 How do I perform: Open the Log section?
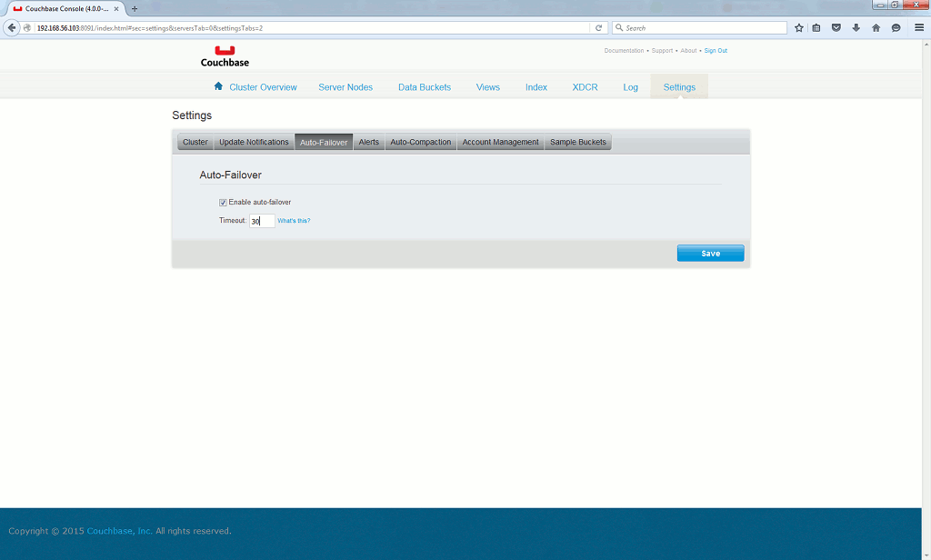coord(631,87)
